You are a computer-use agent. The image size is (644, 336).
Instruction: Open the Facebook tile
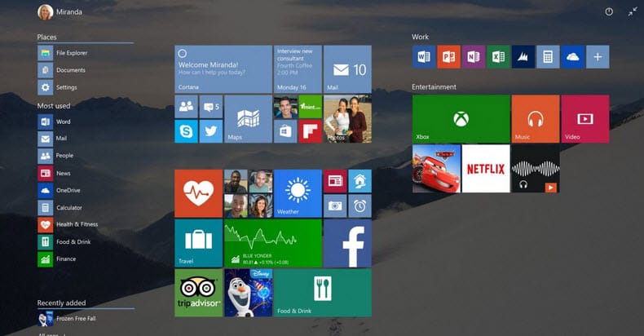[x=347, y=243]
